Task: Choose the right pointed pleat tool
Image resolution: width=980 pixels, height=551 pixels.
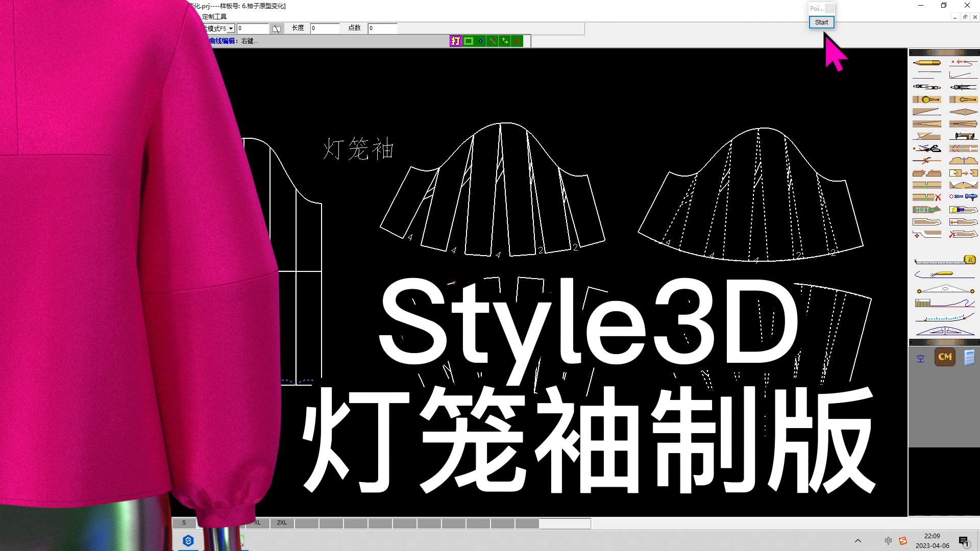Action: tap(963, 124)
